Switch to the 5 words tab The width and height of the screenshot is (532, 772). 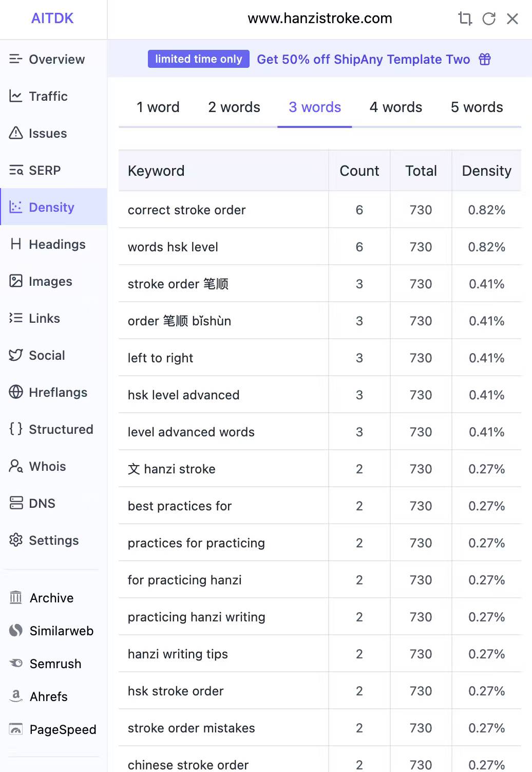pyautogui.click(x=477, y=107)
